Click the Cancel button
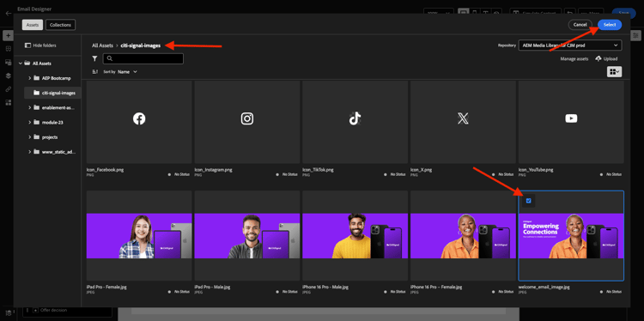644x321 pixels. tap(580, 25)
